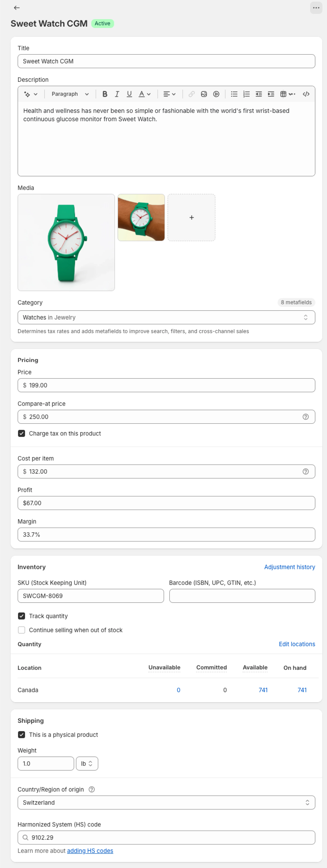This screenshot has width=327, height=868.
Task: Click the Active status badge
Action: pos(103,24)
